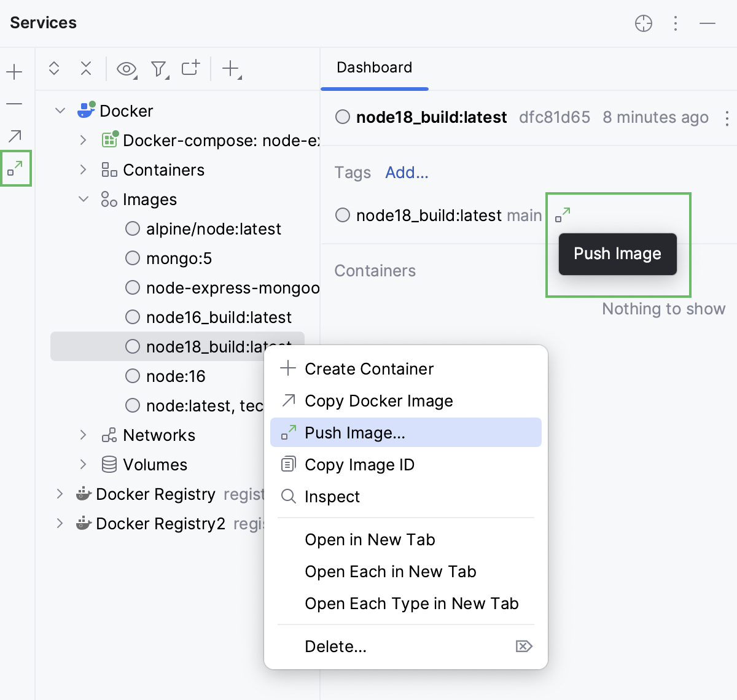Select the mongo:5 status circle

pyautogui.click(x=132, y=259)
